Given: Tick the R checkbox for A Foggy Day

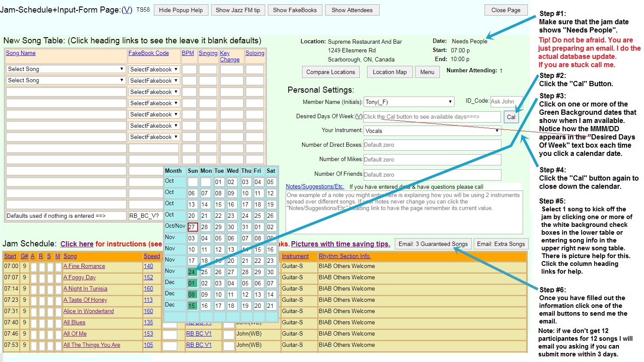Looking at the screenshot, I should 42,278.
